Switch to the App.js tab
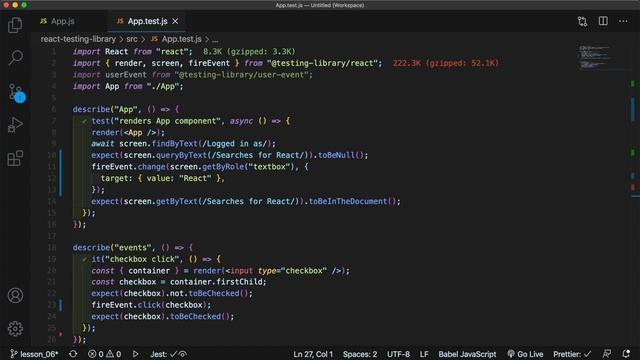Viewport: 640px width, 360px height. tap(58, 21)
